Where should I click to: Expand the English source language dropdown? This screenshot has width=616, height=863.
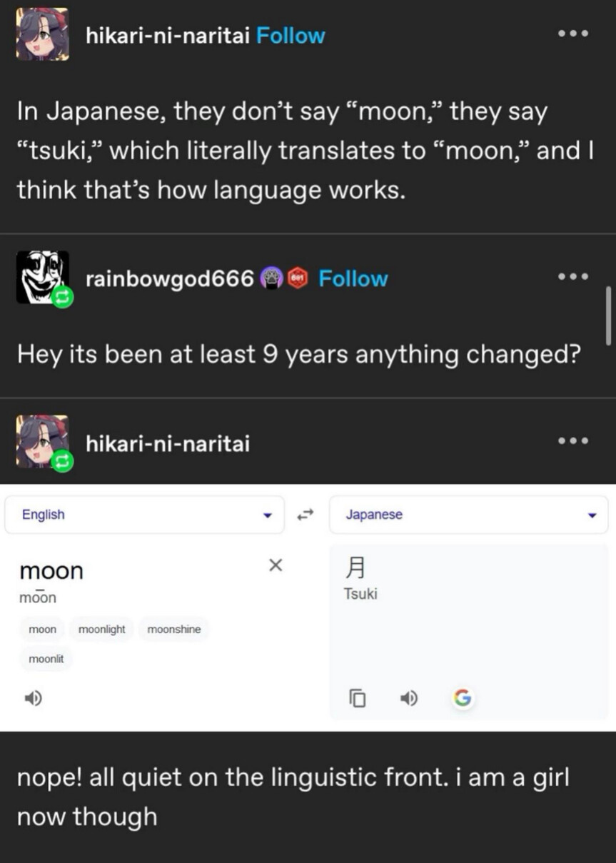pos(268,515)
